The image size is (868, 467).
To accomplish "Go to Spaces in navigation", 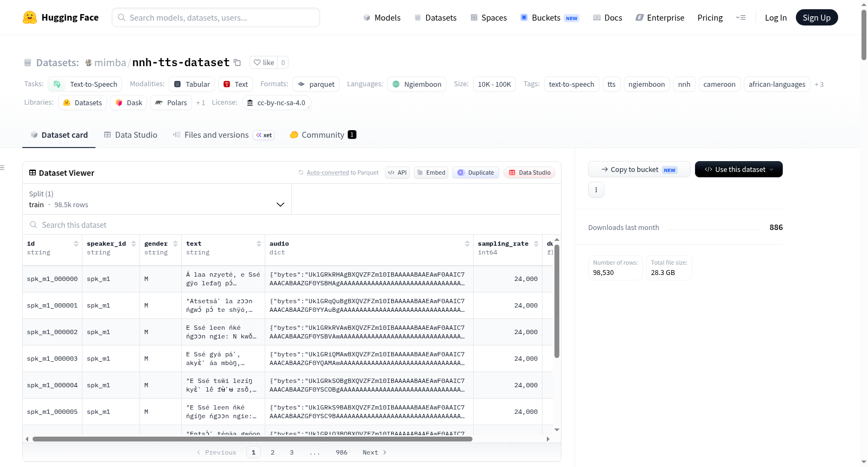I will pyautogui.click(x=488, y=17).
